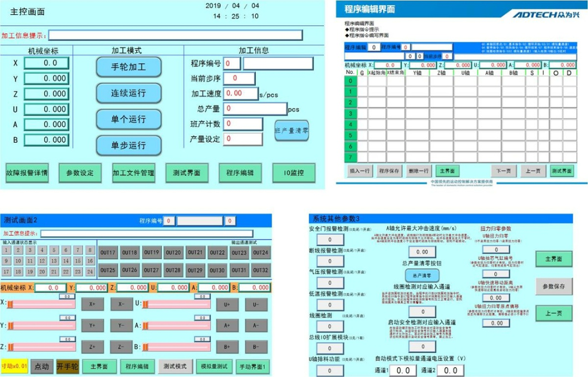This screenshot has height=377, width=588.
Task: Click the 参数保存 button
Action: point(553,286)
